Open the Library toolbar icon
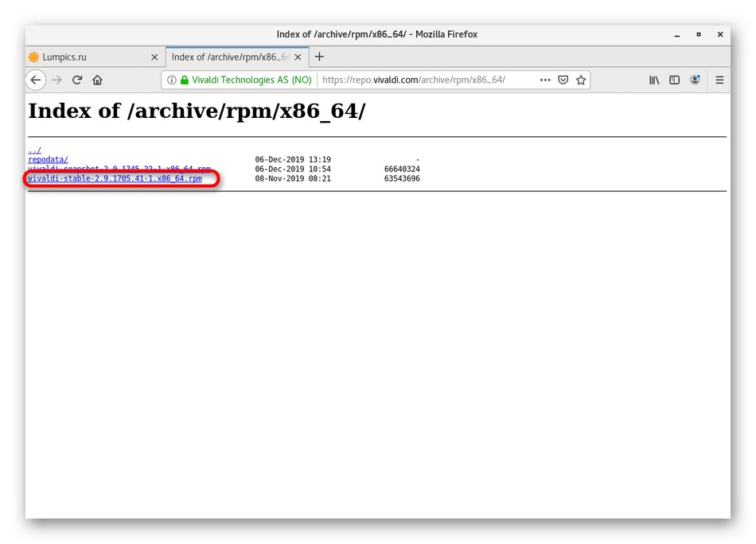 (654, 80)
